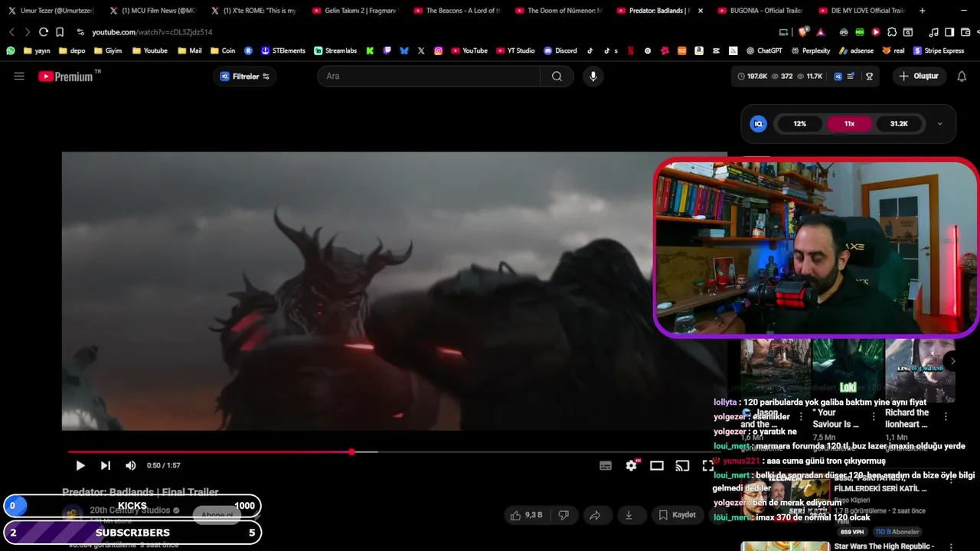Click the vidIQ IQ logo in stats panel

(758, 123)
